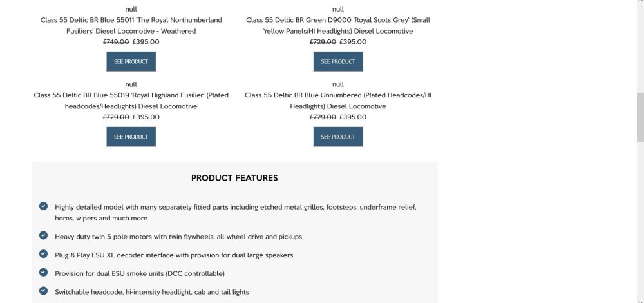Click the checkmark icon beside 'Highly detailed model'

tap(43, 206)
